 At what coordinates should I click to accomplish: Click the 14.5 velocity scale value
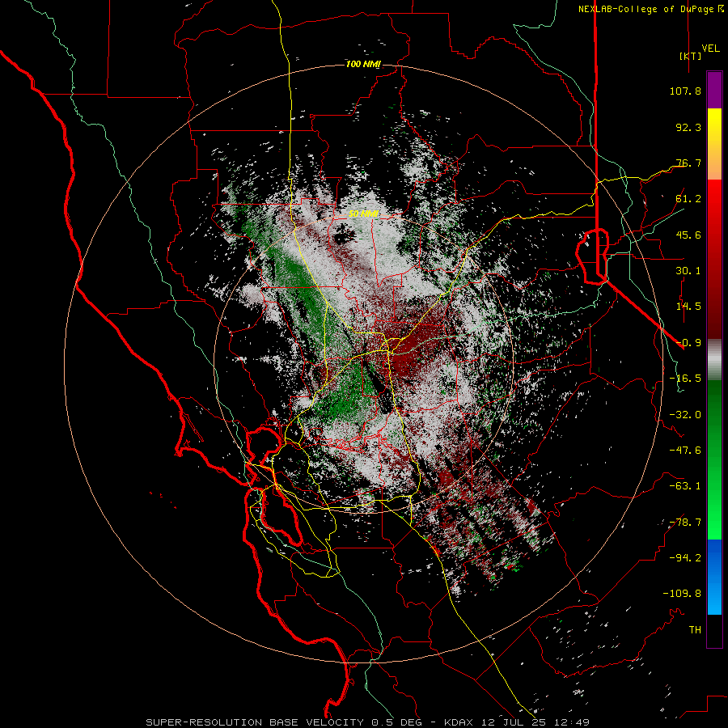pyautogui.click(x=688, y=307)
